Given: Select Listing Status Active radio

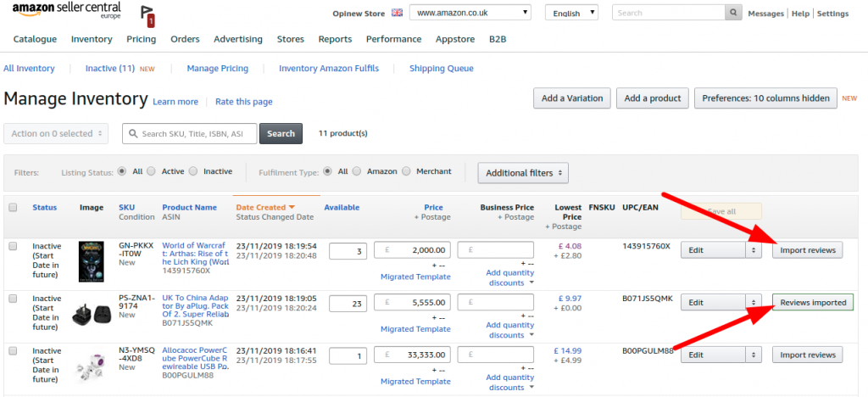Looking at the screenshot, I should pos(151,171).
